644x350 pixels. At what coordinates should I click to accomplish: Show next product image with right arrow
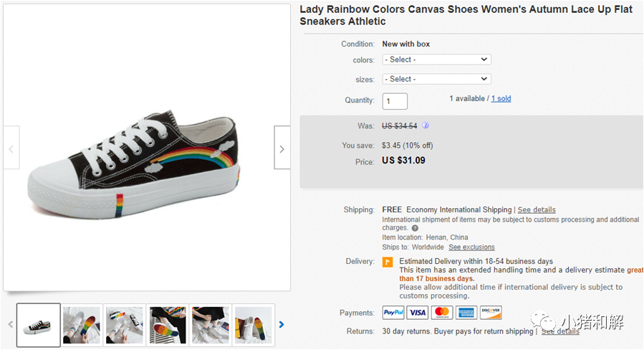coord(282,148)
